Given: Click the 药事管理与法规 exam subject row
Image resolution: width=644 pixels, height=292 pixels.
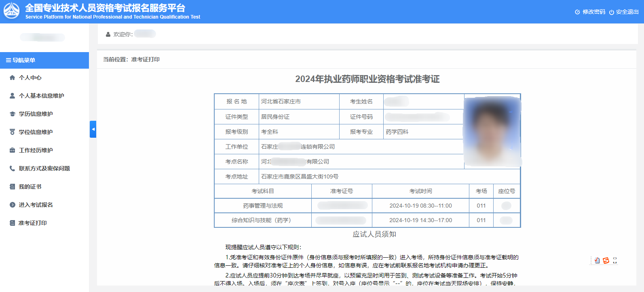Looking at the screenshot, I should pos(263,206).
